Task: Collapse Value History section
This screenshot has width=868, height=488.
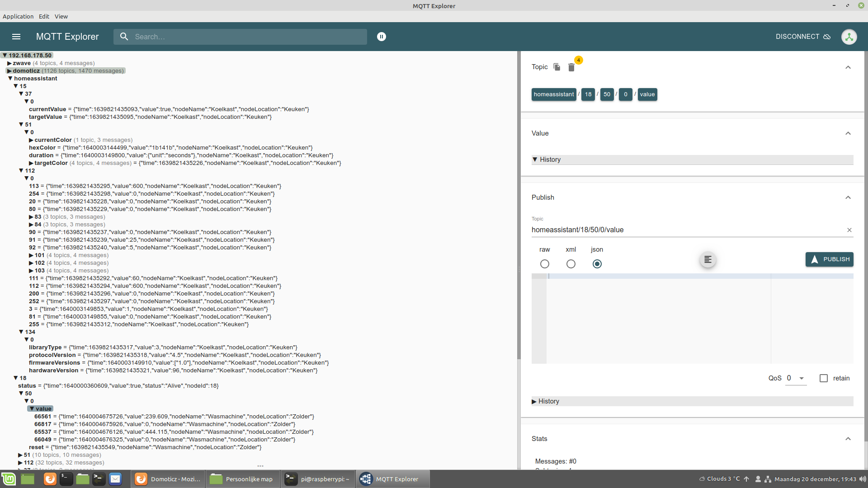Action: pos(692,160)
